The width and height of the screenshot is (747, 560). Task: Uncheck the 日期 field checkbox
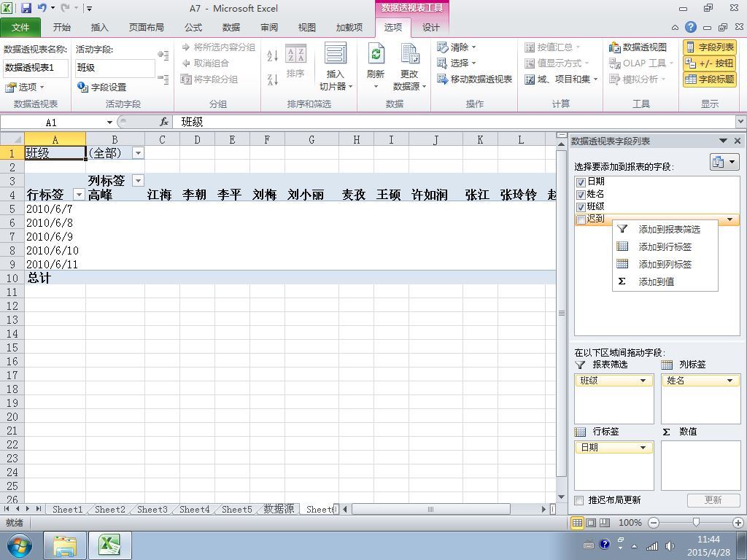point(580,182)
